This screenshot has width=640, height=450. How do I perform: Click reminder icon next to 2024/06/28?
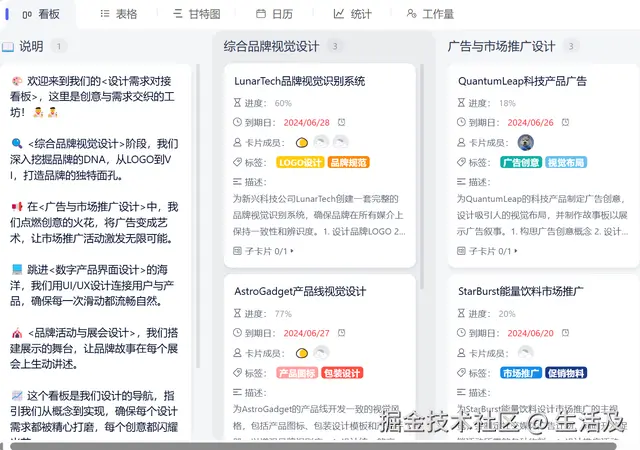342,122
